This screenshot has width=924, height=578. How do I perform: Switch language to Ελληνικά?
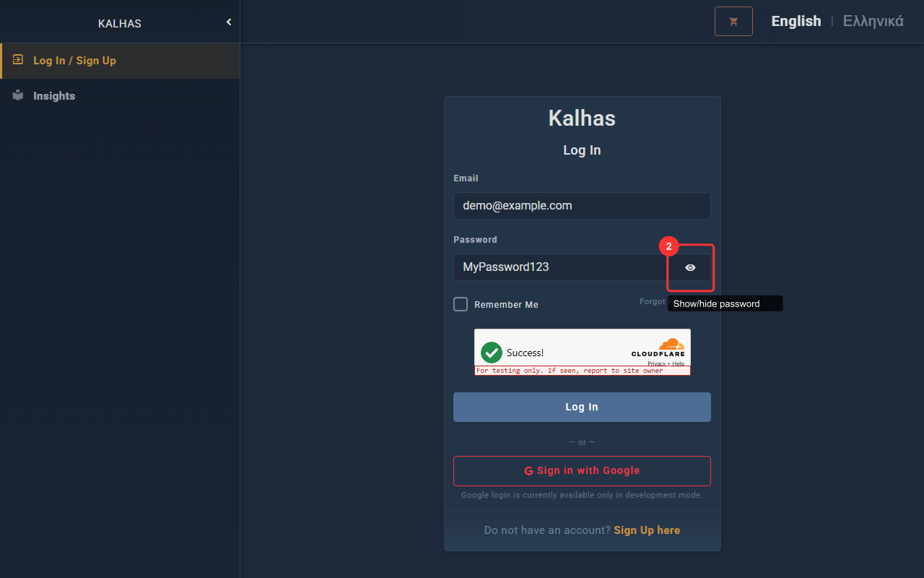[873, 21]
